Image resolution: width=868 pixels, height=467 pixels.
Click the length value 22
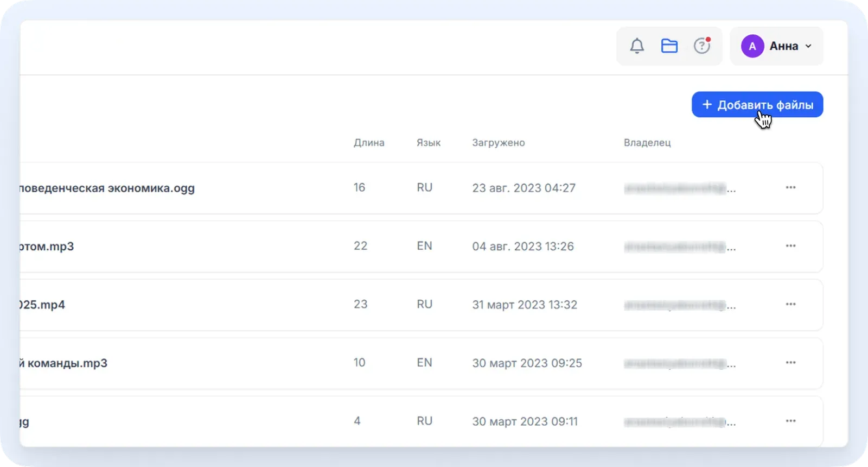tap(360, 246)
